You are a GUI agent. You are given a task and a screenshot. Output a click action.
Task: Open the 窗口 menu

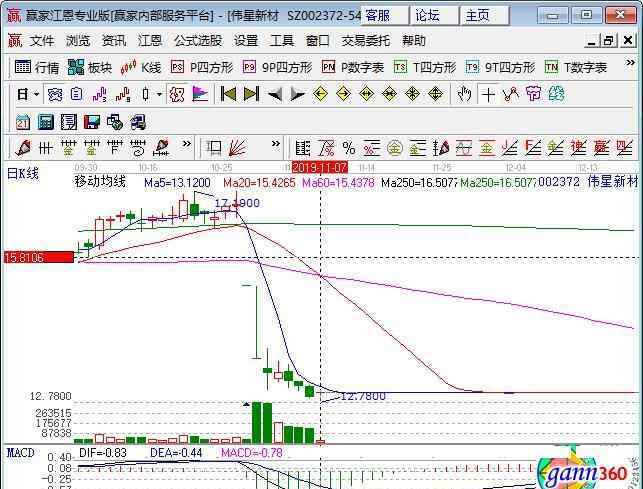317,41
